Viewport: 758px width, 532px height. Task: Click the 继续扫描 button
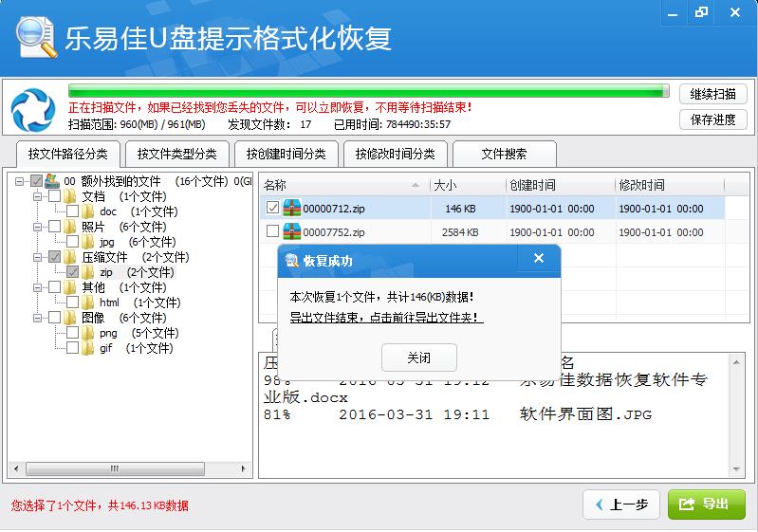[x=713, y=94]
